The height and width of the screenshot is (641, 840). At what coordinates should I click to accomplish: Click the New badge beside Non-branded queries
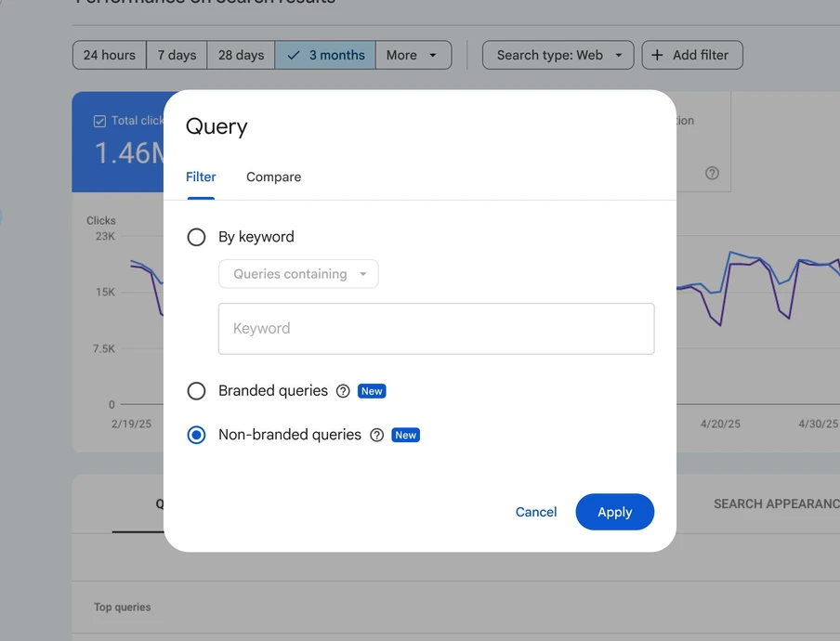click(405, 435)
